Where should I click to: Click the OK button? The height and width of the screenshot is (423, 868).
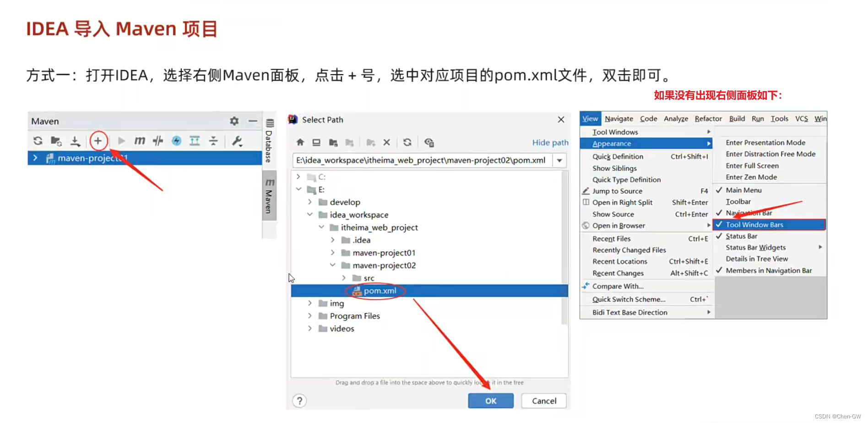(x=491, y=401)
